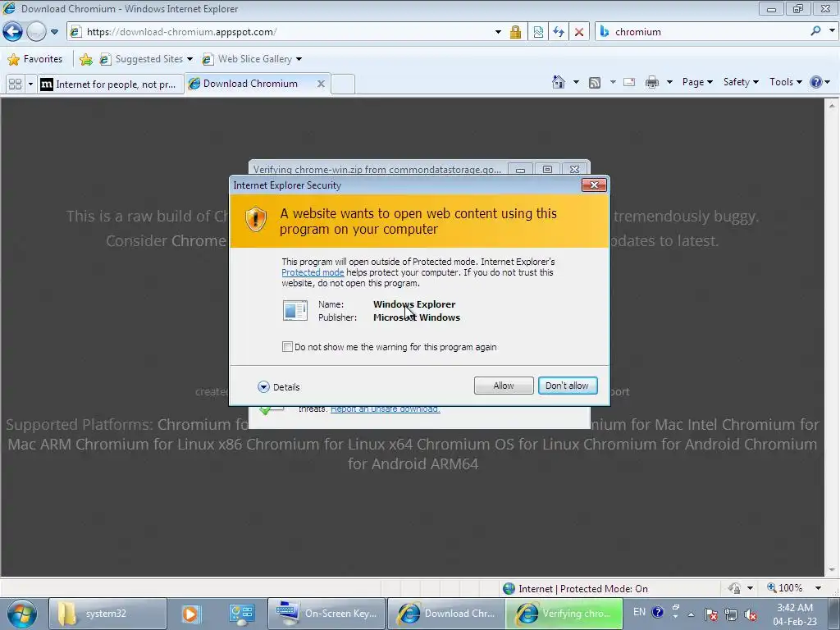Screen dimensions: 840x630
Task: Click the Action Center flag icon
Action: click(x=711, y=614)
